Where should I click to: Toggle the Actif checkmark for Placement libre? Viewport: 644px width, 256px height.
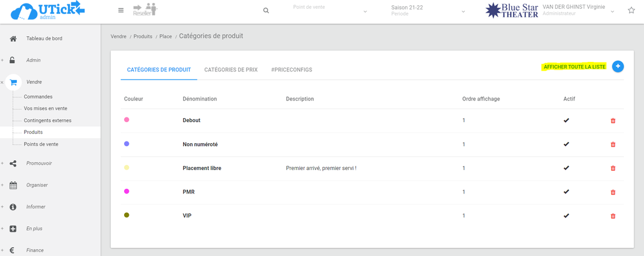click(566, 168)
